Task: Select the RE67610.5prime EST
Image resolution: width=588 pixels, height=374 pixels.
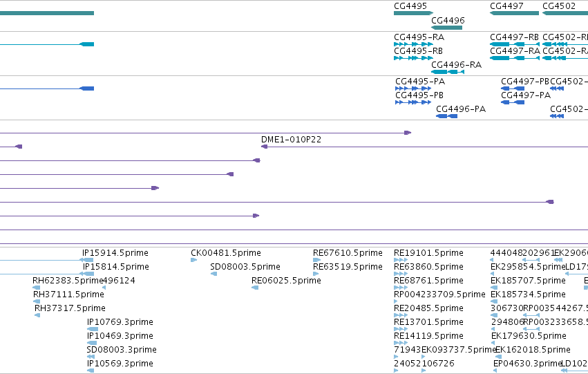Action: coord(317,260)
